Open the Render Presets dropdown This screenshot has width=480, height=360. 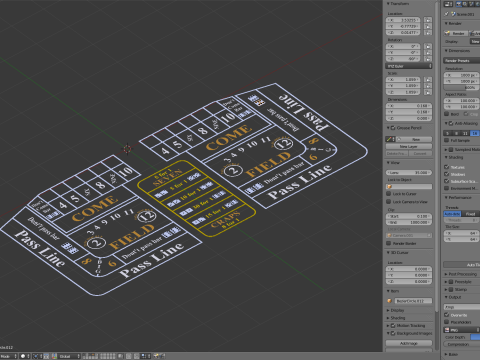(x=462, y=60)
